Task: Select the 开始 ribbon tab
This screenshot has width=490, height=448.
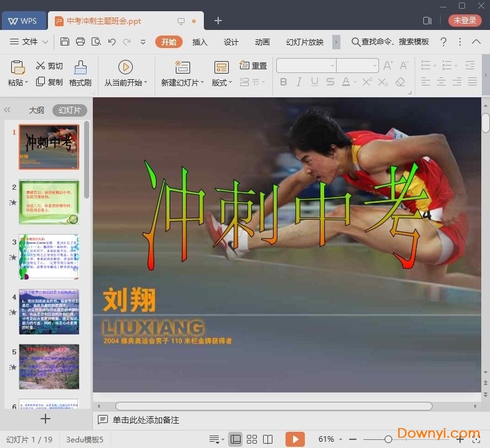Action: click(x=169, y=42)
